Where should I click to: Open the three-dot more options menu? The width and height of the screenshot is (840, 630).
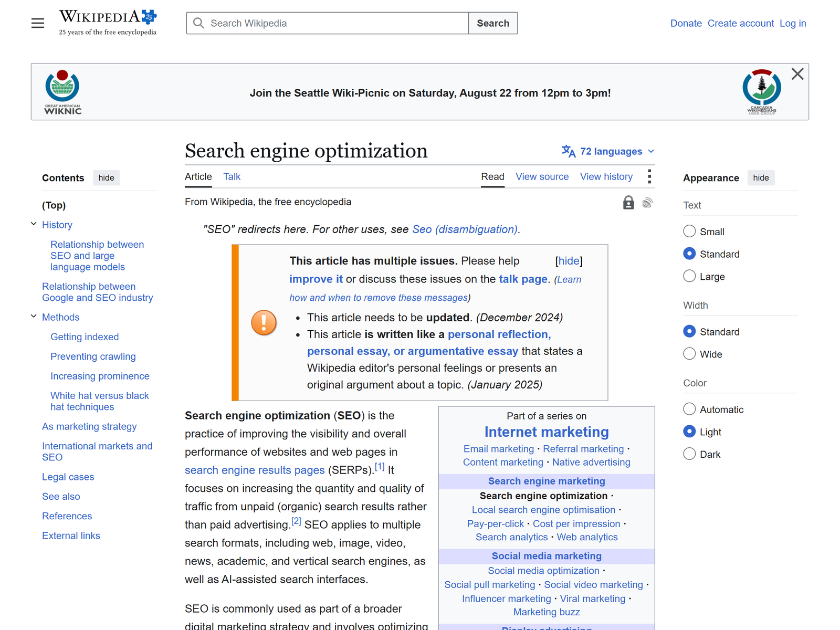(649, 176)
